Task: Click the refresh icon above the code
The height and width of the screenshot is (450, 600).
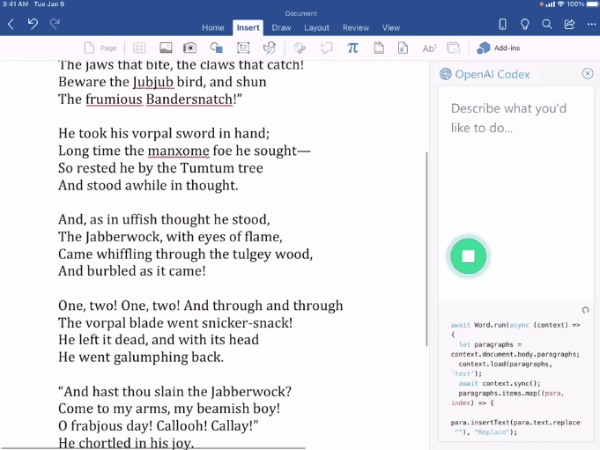Action: [585, 310]
